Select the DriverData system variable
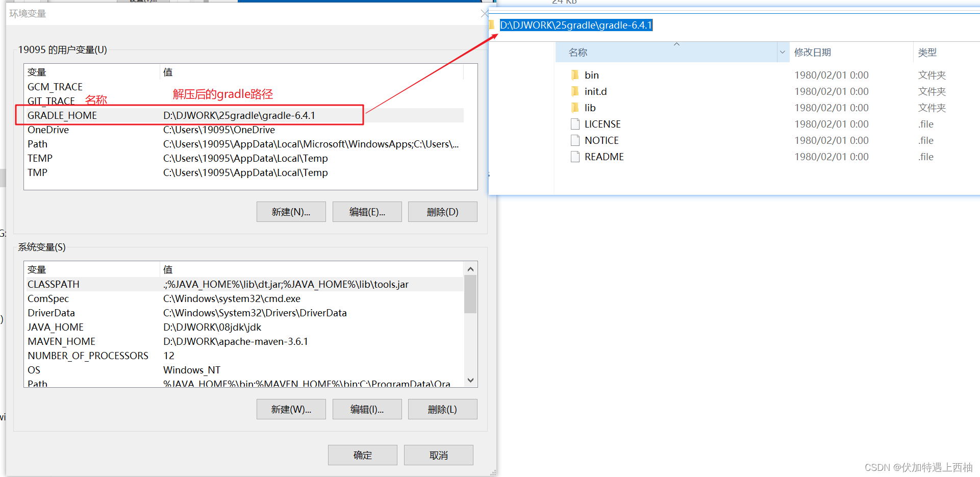Image resolution: width=980 pixels, height=477 pixels. pos(245,313)
